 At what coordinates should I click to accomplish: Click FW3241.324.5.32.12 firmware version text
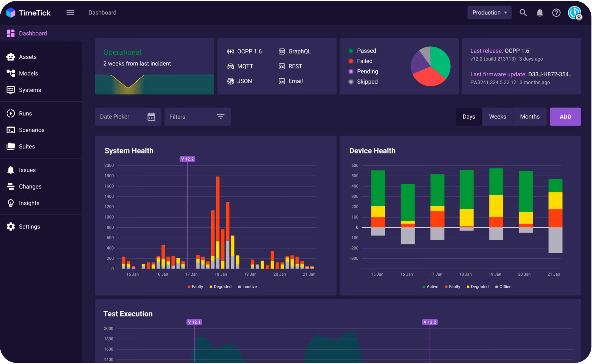pyautogui.click(x=493, y=82)
